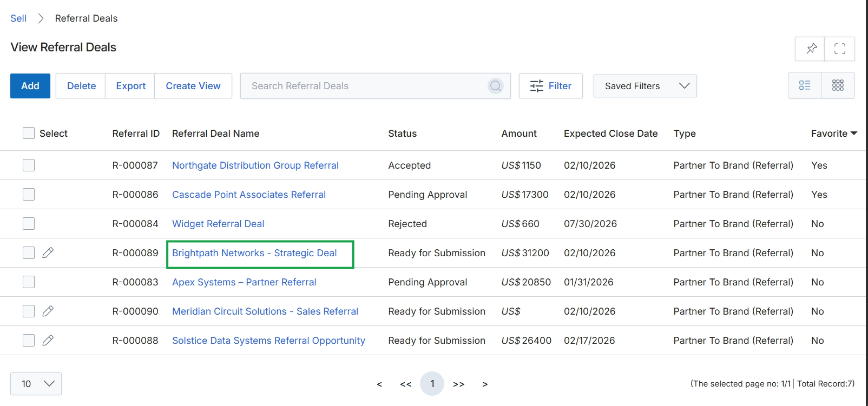
Task: Click the 01/31/2026 close date cell
Action: (x=589, y=282)
